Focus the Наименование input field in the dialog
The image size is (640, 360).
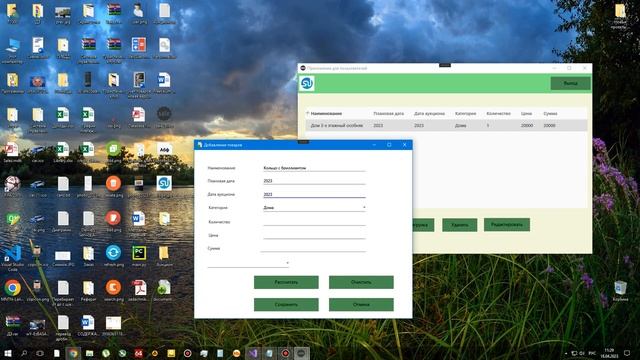(314, 168)
